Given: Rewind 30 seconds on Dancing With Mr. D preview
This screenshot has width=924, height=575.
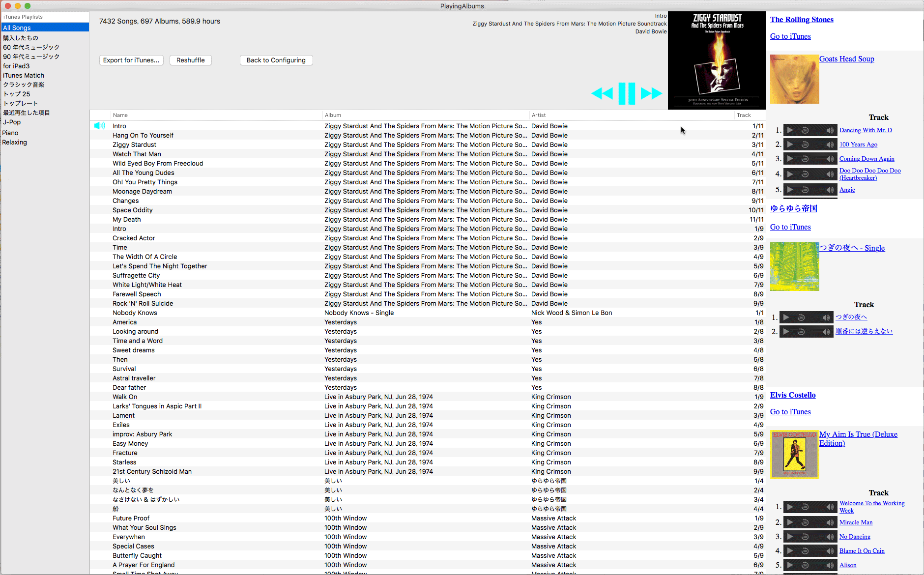Looking at the screenshot, I should (x=805, y=130).
